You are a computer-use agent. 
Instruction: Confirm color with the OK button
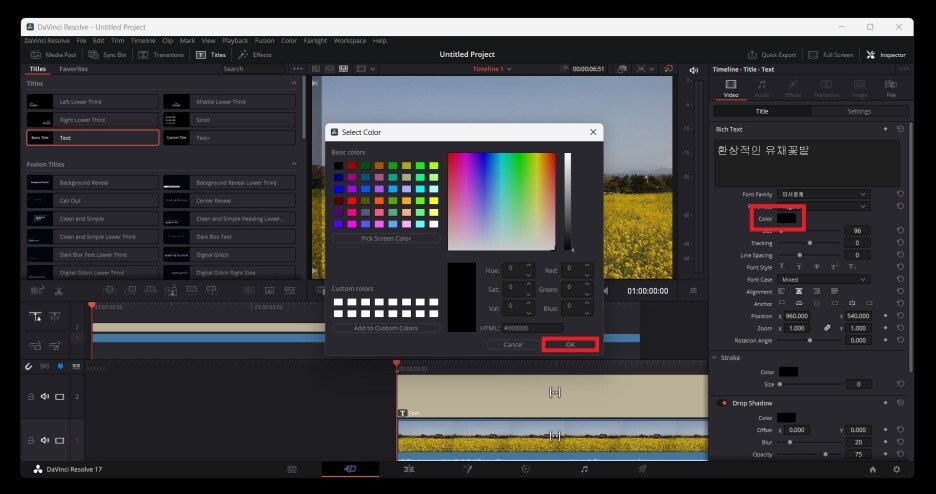click(x=570, y=345)
